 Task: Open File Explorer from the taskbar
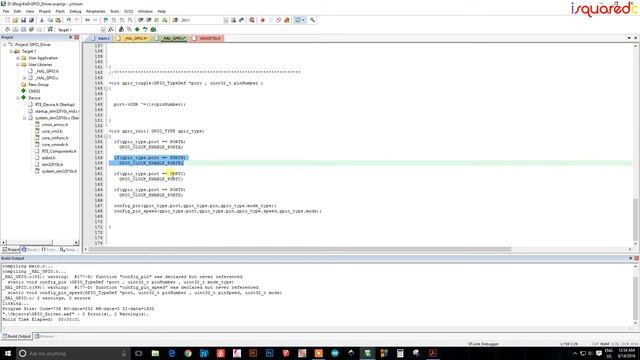point(155,353)
